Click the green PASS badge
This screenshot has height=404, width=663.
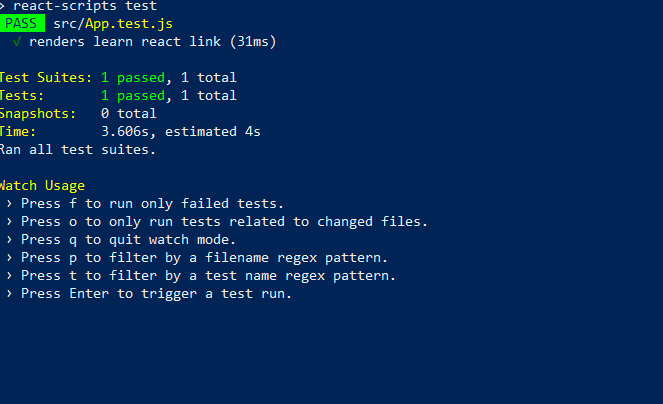[x=22, y=23]
